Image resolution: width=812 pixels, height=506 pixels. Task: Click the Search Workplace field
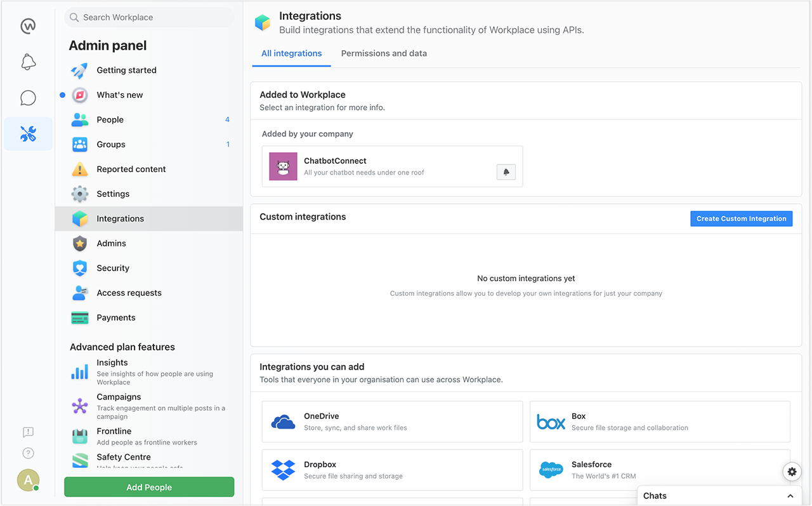pos(149,18)
